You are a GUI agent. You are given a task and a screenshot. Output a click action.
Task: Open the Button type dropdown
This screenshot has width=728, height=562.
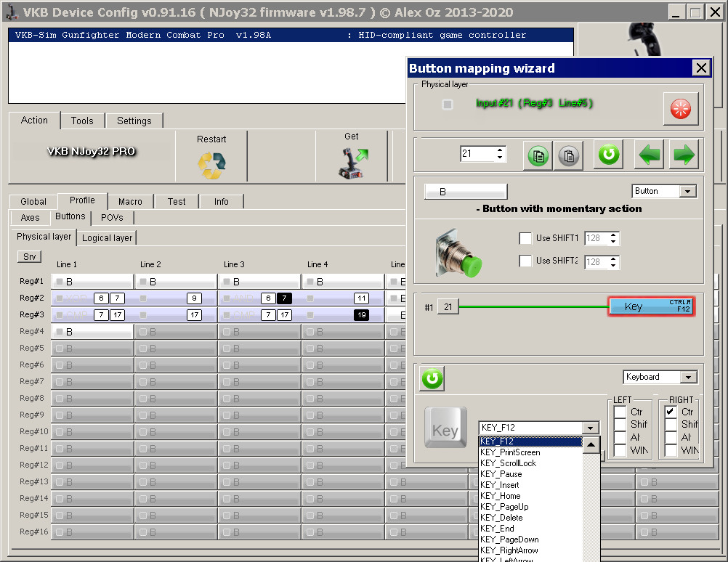pyautogui.click(x=687, y=191)
